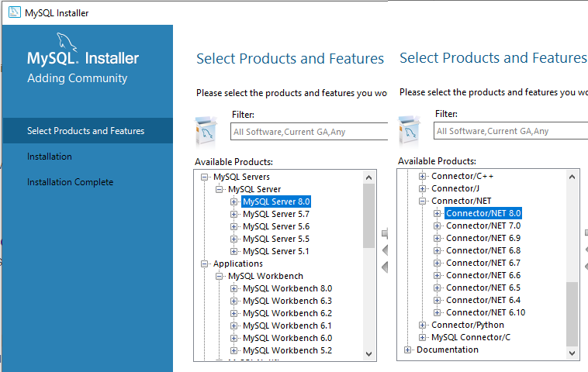588x372 pixels.
Task: Select MySQL Workbench 8.0 entry
Action: (x=288, y=288)
